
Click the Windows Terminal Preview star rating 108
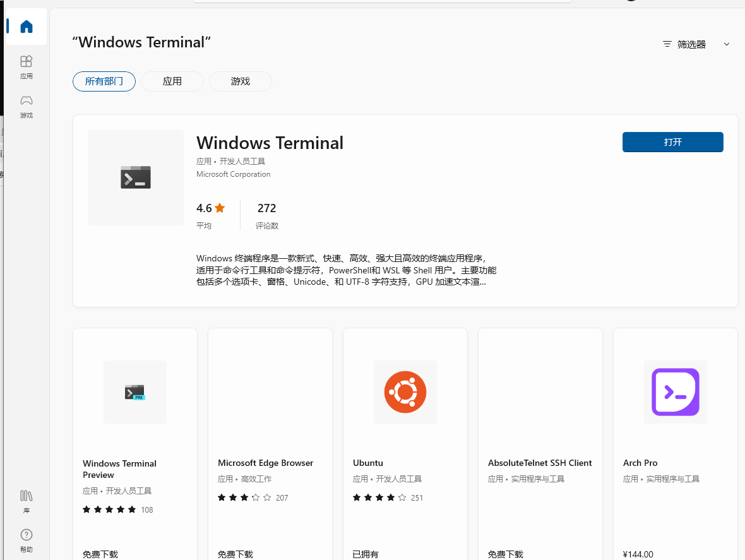tap(118, 509)
